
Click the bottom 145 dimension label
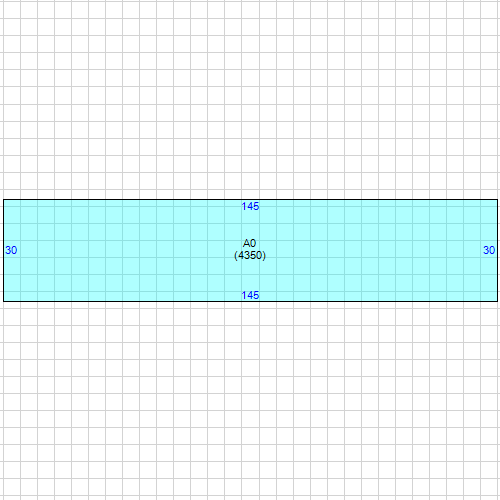point(250,295)
